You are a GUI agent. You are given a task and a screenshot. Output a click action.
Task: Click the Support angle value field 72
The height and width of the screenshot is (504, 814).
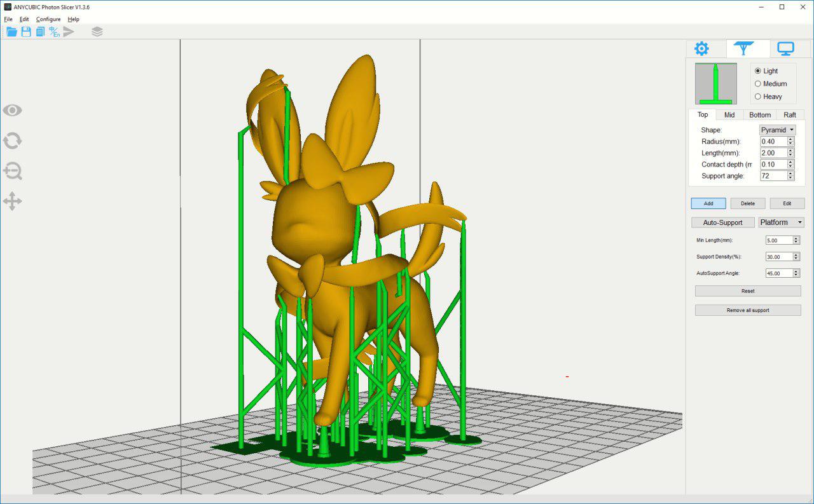[774, 175]
